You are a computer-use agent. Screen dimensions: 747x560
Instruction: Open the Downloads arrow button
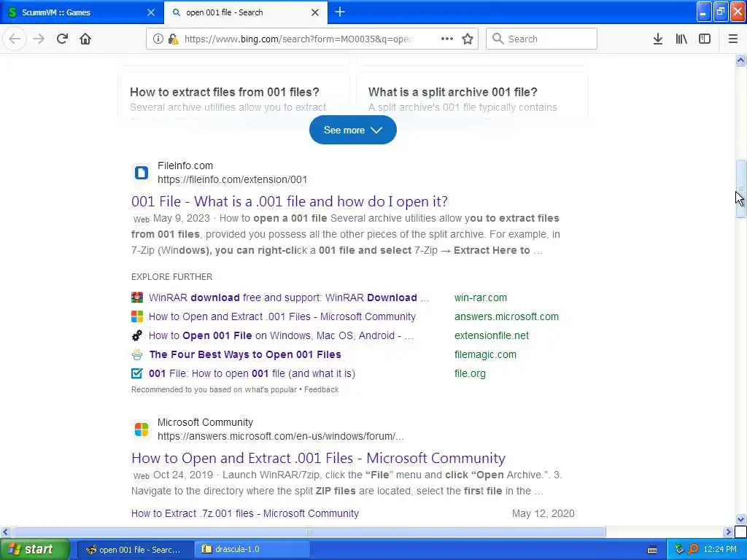658,39
